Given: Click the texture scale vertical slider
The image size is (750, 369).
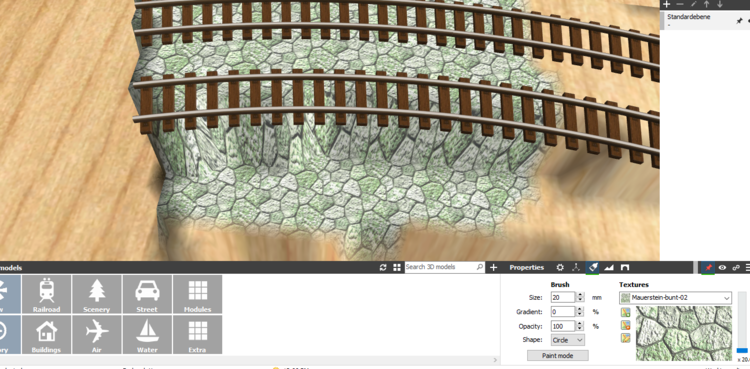Looking at the screenshot, I should click(741, 323).
